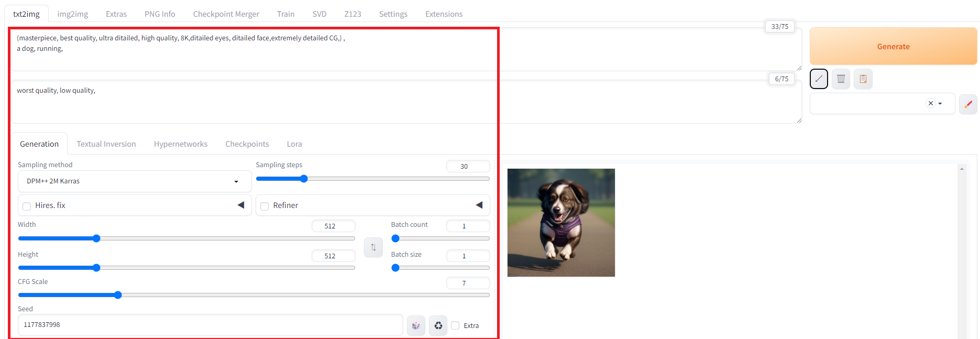Expand the Refiner section arrow

[479, 205]
